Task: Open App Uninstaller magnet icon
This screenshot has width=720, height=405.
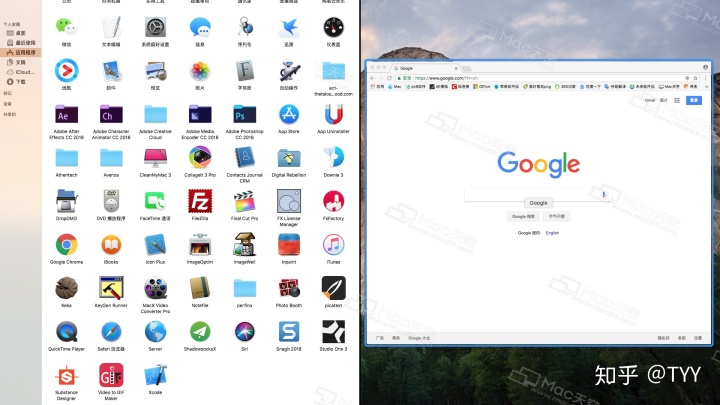Action: (333, 114)
